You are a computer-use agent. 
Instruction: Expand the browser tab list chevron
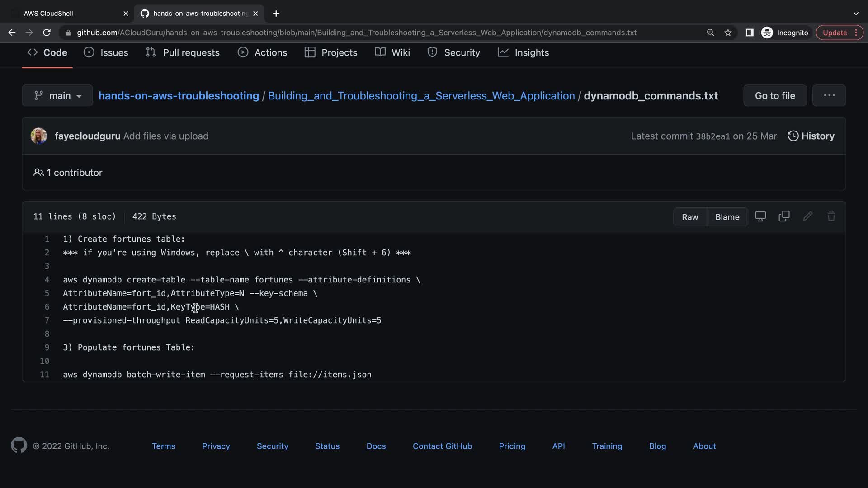[856, 14]
